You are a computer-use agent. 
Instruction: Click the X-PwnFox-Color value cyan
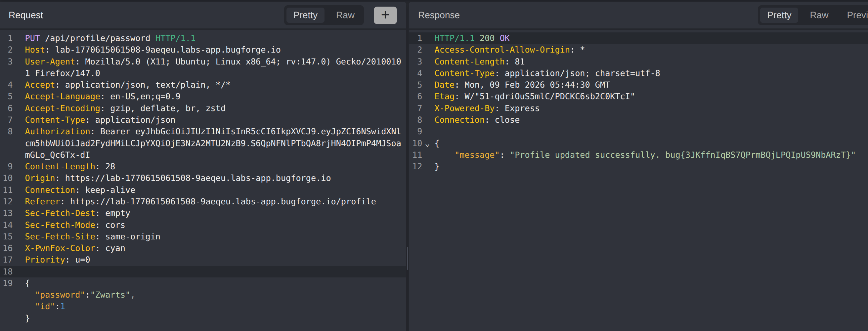click(x=115, y=248)
